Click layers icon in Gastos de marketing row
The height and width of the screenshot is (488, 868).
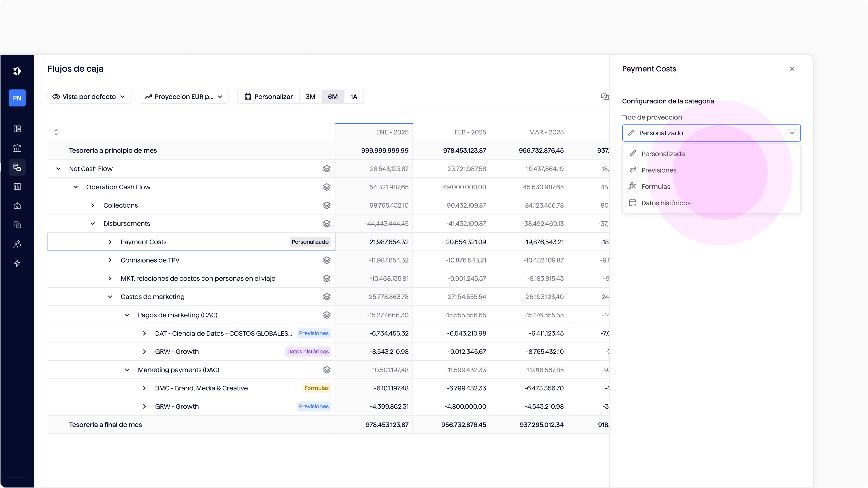coord(326,297)
